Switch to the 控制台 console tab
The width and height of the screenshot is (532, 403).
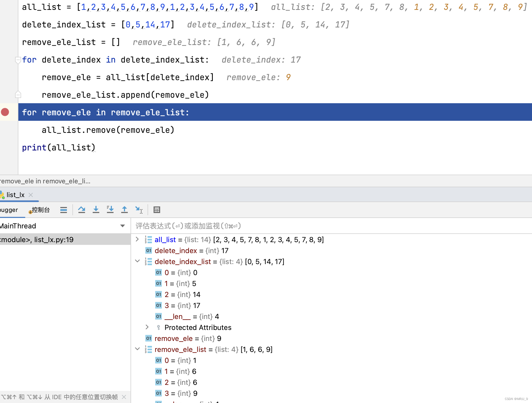tap(40, 210)
